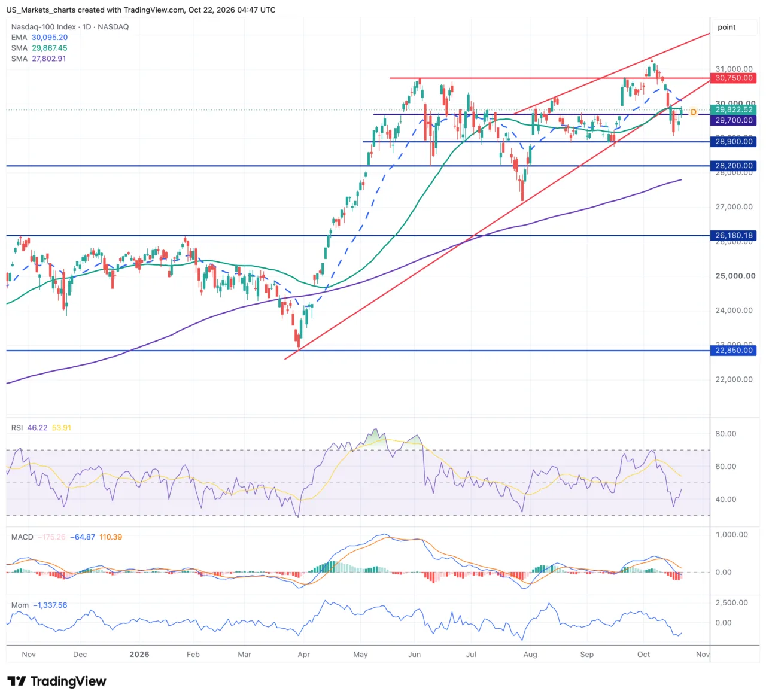The width and height of the screenshot is (766, 700).
Task: Click the Oct label on time axis
Action: (644, 655)
